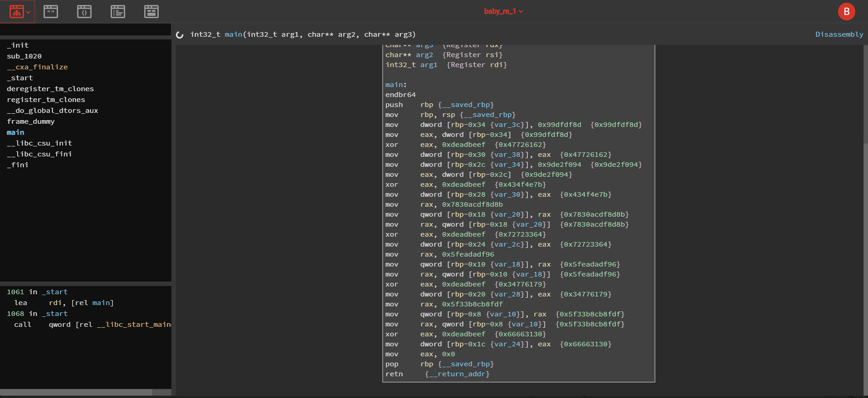868x398 pixels.
Task: Select __cxa_finalize in the function list
Action: coord(37,67)
